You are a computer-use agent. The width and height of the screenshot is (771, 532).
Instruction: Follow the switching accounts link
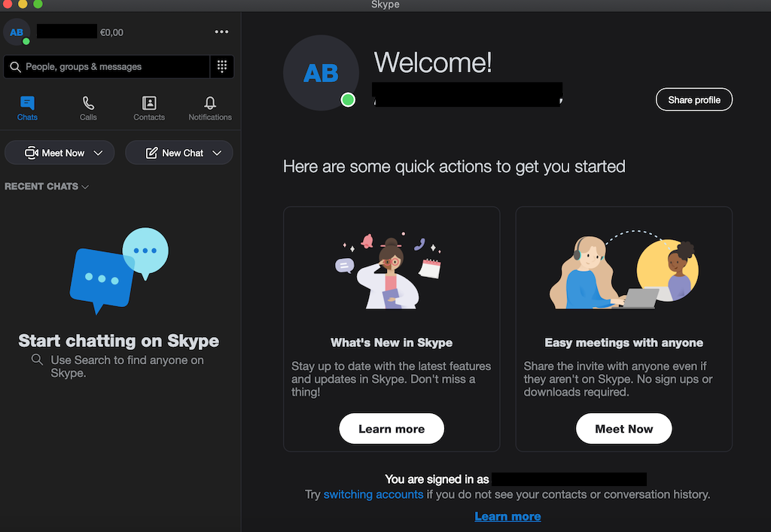(373, 494)
